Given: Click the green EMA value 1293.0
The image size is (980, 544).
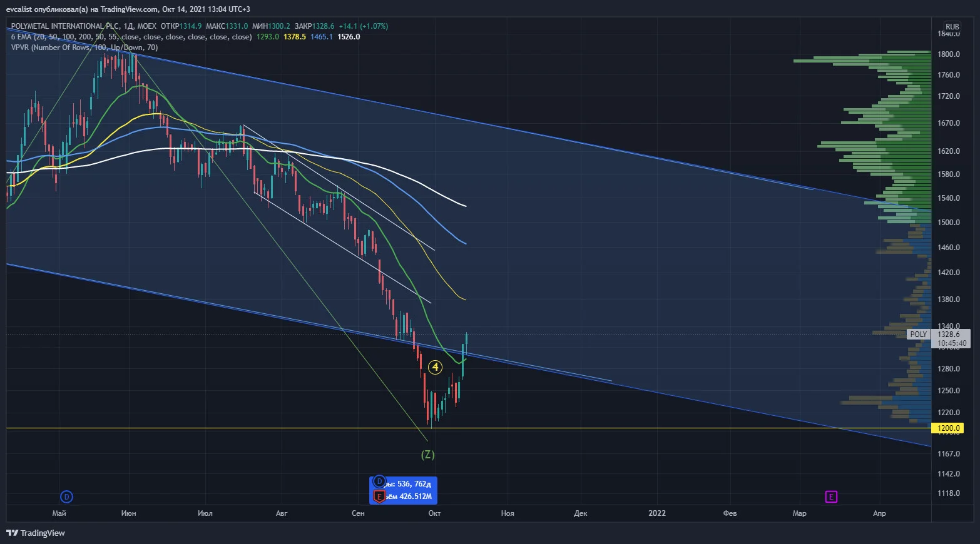Looking at the screenshot, I should [268, 37].
